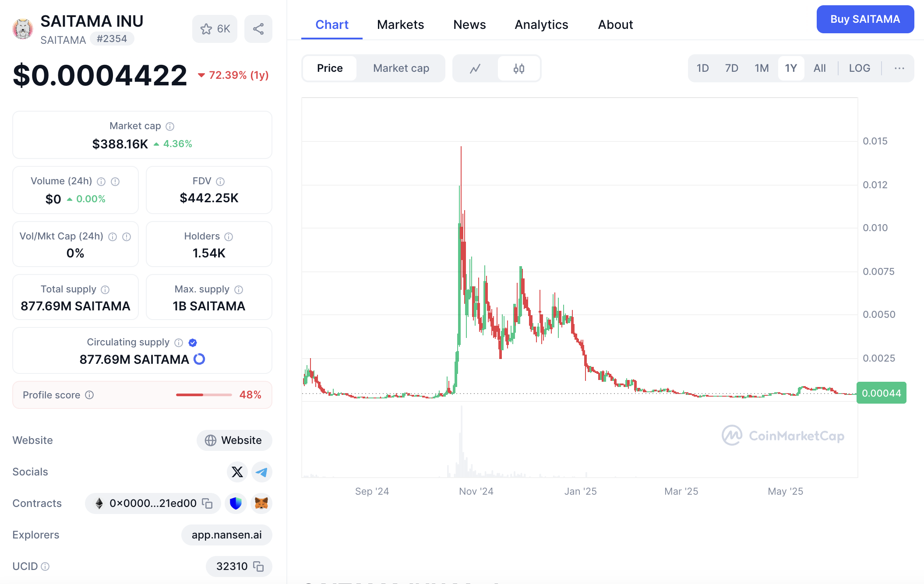
Task: Click the verified badge beside Circulating supply
Action: [x=193, y=343]
